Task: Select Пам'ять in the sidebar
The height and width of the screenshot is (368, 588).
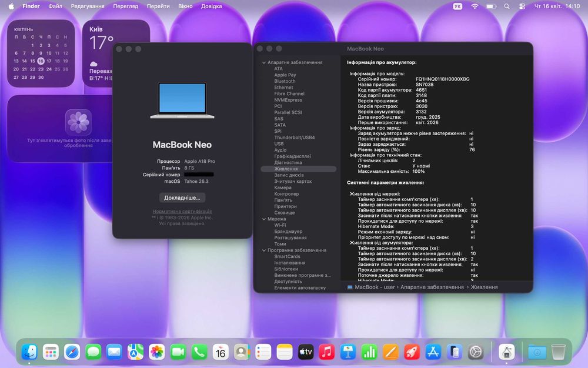Action: pyautogui.click(x=283, y=200)
